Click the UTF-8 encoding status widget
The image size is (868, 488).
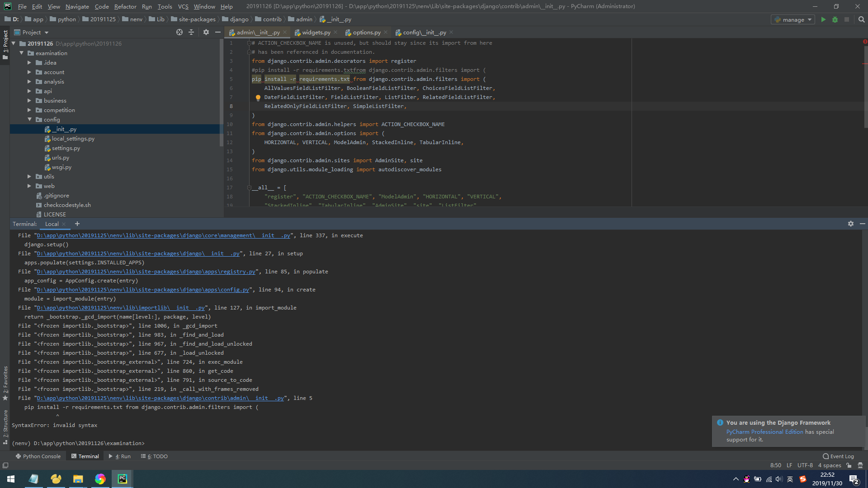805,465
